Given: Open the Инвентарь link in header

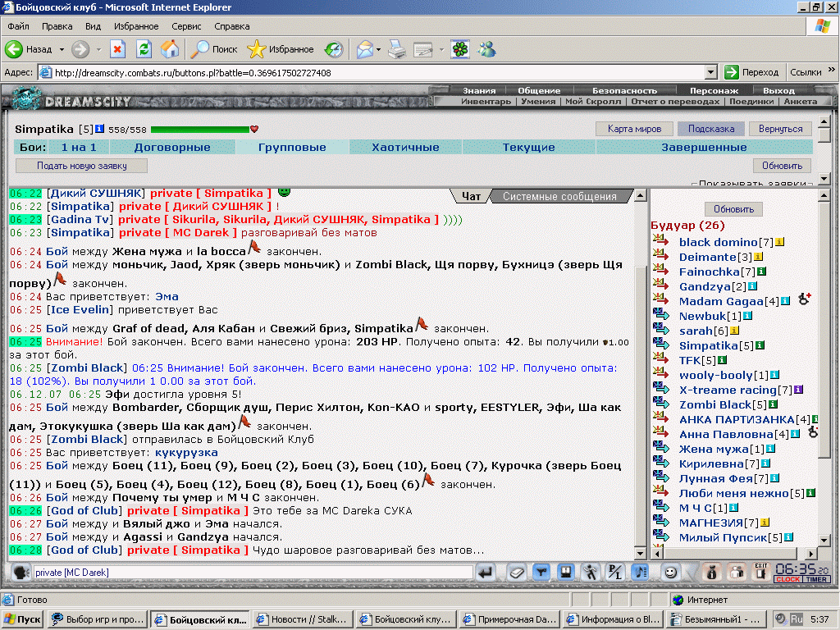Looking at the screenshot, I should click(486, 101).
